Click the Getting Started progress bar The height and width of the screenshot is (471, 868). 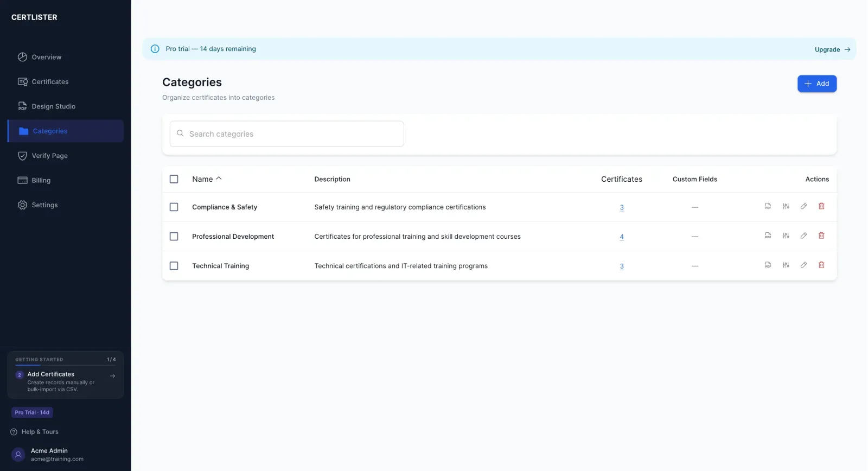point(66,365)
